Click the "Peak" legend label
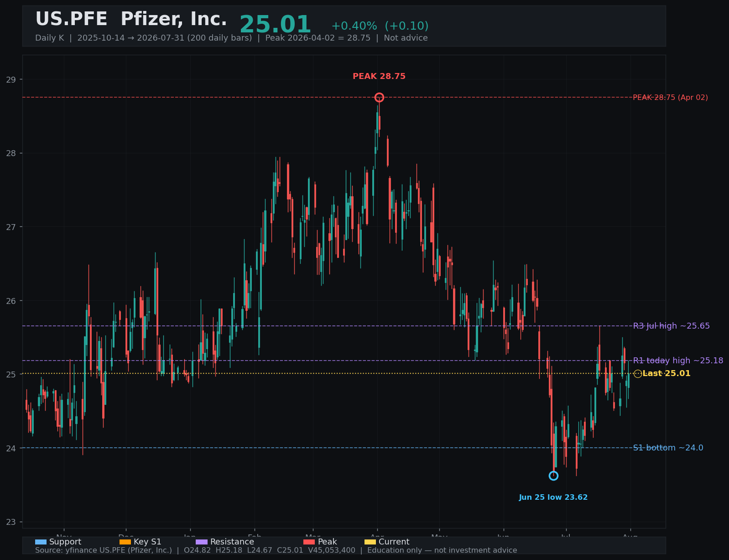Viewport: 729px width, 560px height. 327,542
